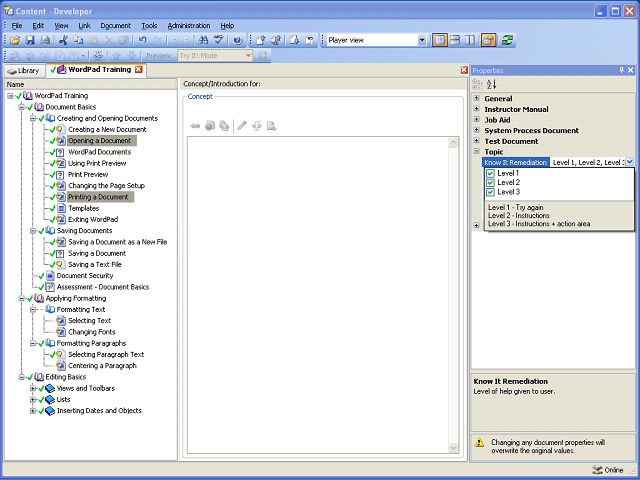Click the check in all icon
This screenshot has height=480, width=640.
(x=276, y=40)
